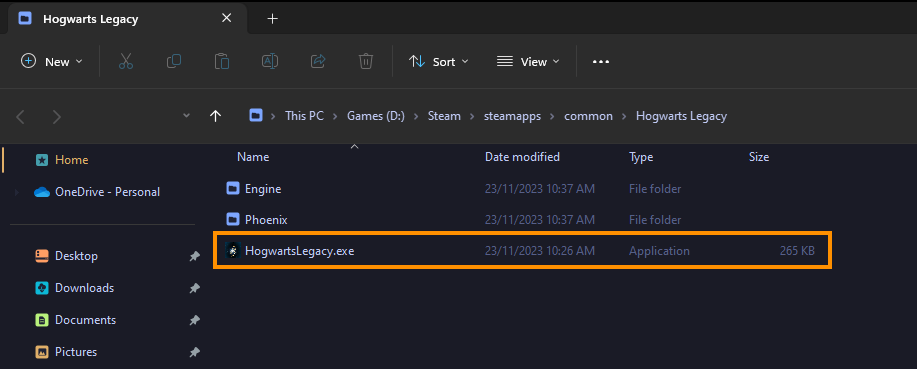Sort by the Name column header
The image size is (917, 369).
click(x=253, y=157)
